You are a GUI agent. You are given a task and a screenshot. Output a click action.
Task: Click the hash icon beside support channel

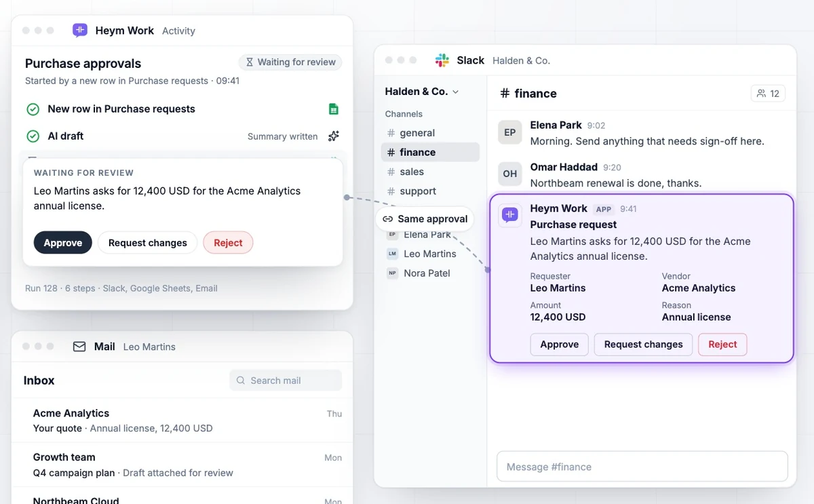[x=391, y=191]
